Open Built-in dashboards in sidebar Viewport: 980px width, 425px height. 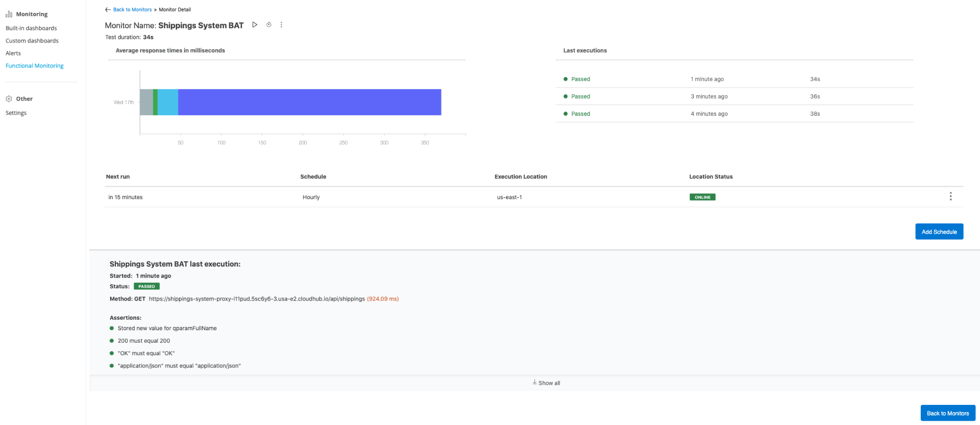click(31, 28)
